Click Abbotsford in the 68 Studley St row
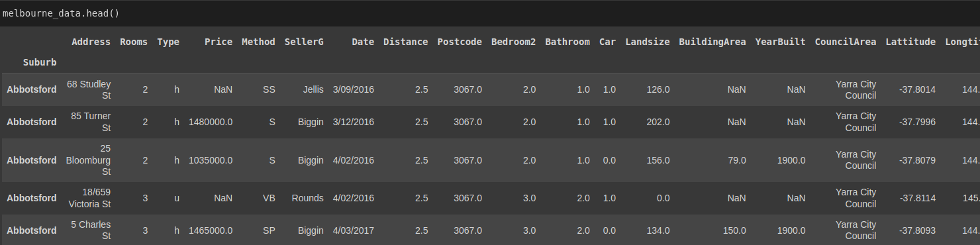This screenshot has width=980, height=245. click(32, 89)
